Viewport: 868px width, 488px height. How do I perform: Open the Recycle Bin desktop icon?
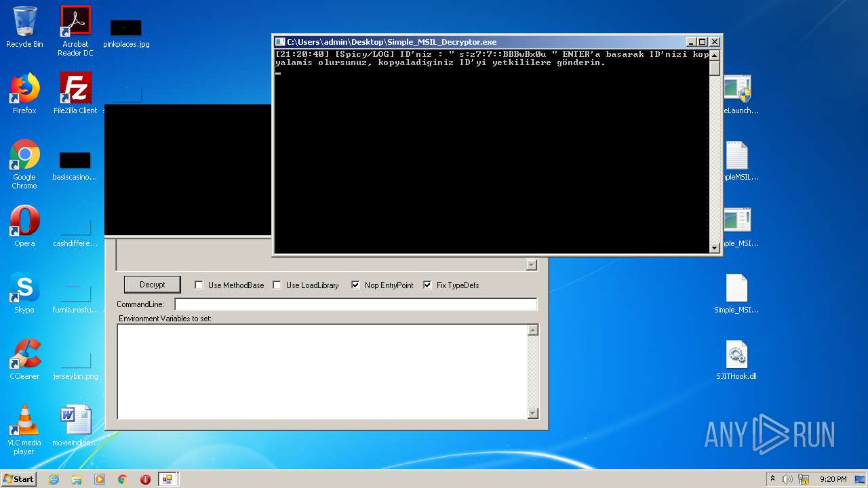click(24, 27)
